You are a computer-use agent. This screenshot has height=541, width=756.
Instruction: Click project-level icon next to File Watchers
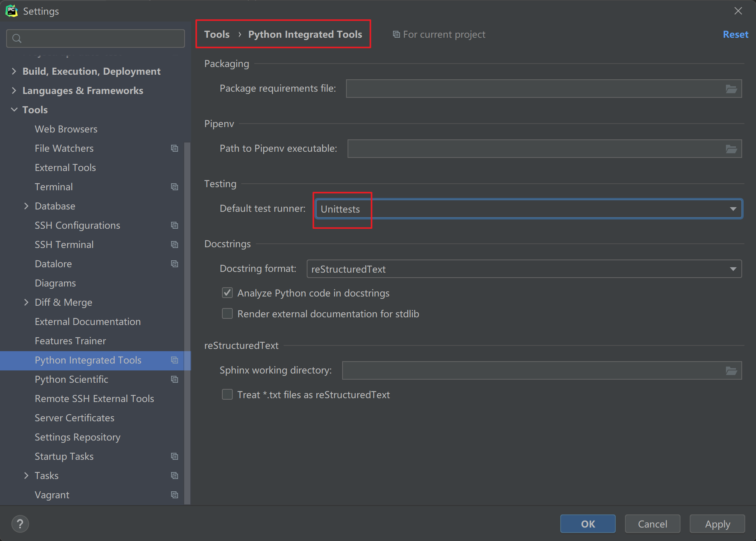[x=175, y=149]
